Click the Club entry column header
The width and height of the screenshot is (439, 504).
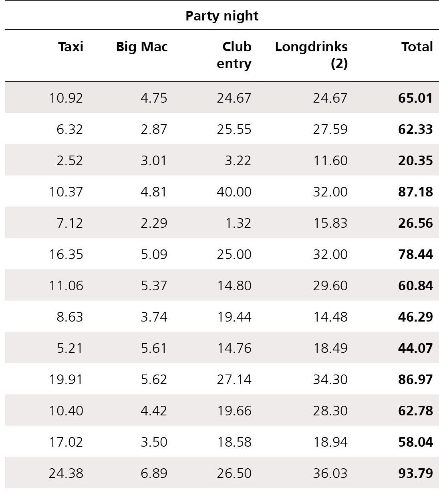234,55
